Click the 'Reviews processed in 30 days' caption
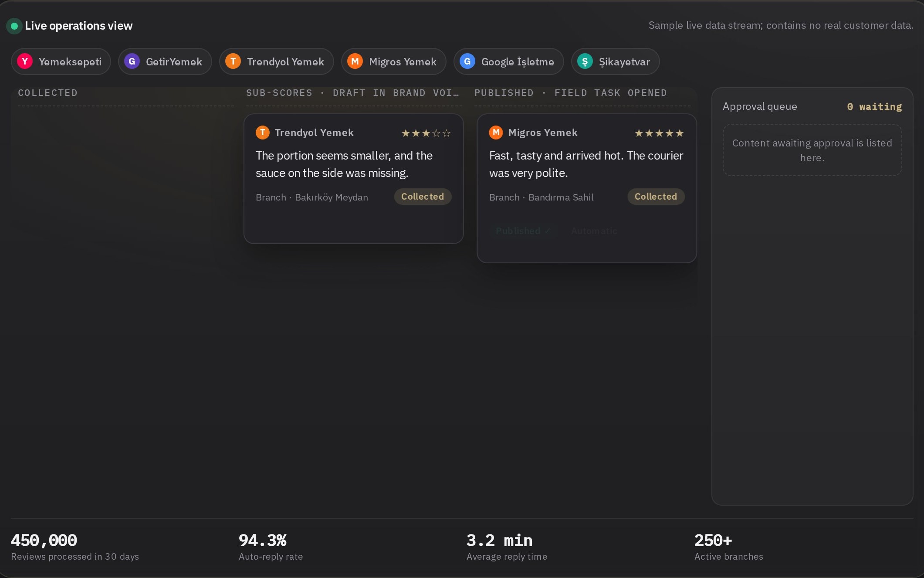 75,557
